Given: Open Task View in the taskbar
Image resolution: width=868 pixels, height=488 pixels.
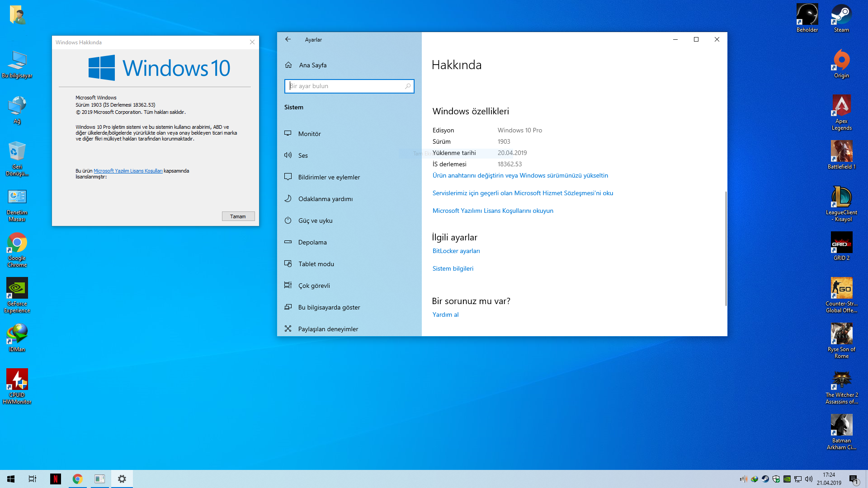Looking at the screenshot, I should click(33, 479).
